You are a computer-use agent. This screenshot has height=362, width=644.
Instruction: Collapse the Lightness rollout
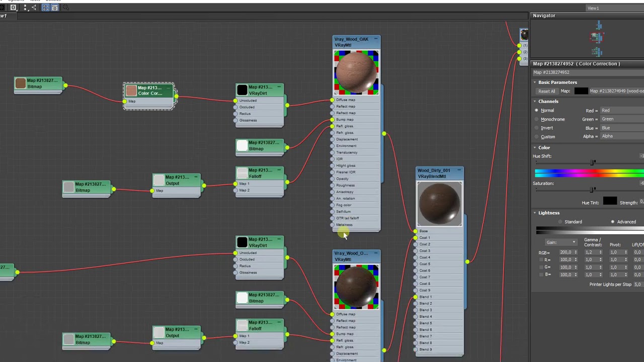(x=535, y=213)
